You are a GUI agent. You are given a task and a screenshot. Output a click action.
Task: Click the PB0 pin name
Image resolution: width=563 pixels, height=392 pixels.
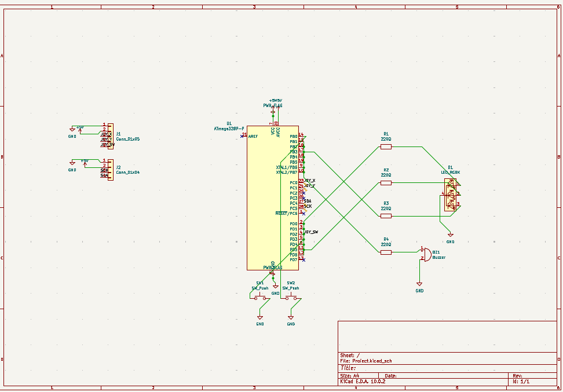(294, 137)
